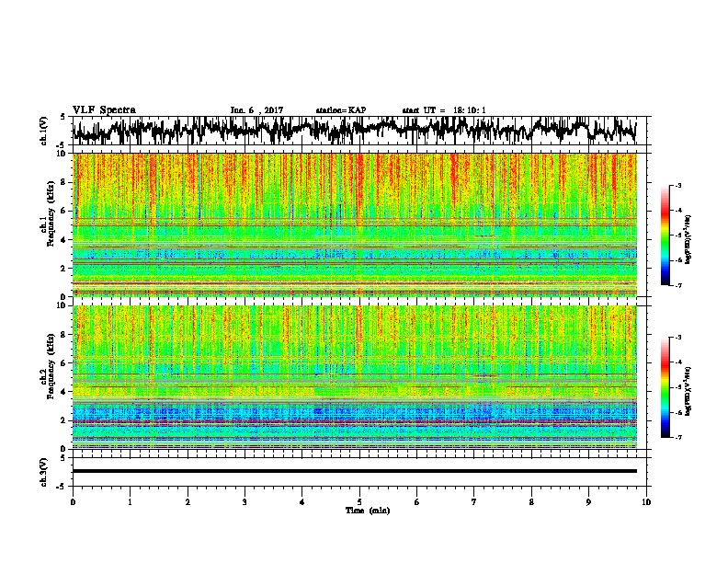Click the ch.1 spectrogram color scale bar
Image resolution: width=728 pixels, height=563 pixels.
point(665,236)
